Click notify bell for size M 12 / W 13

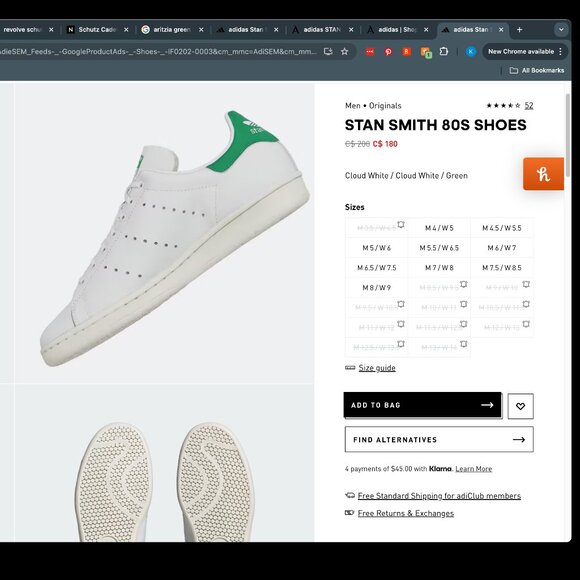[526, 324]
